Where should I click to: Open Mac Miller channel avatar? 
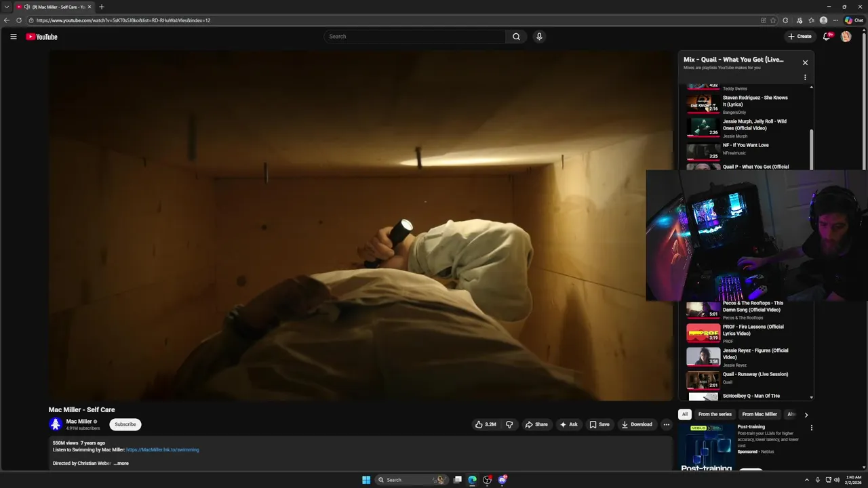pos(56,424)
